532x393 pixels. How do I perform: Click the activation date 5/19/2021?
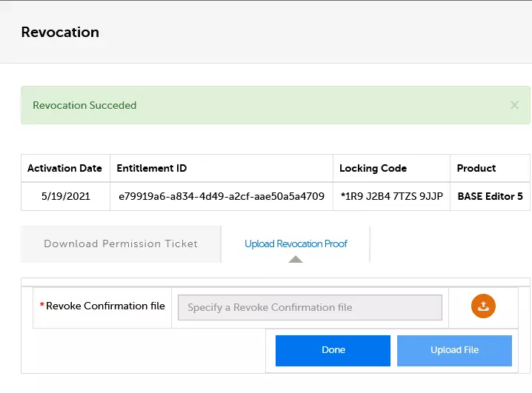pyautogui.click(x=65, y=197)
